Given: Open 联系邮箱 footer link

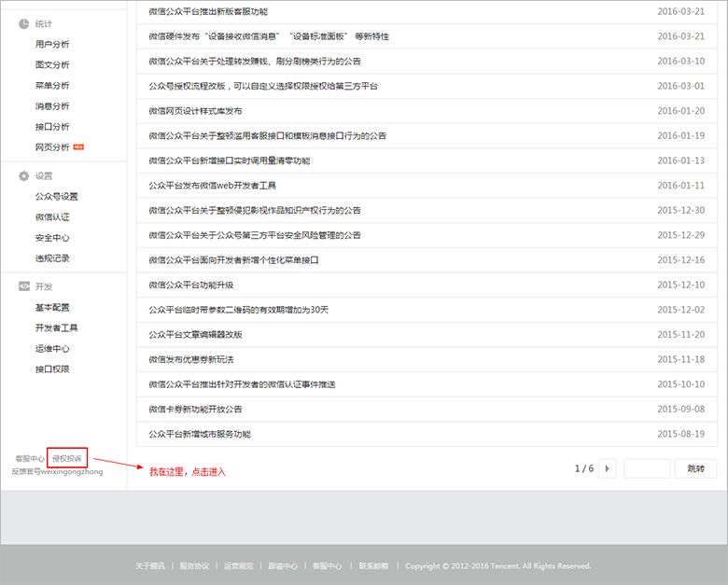Looking at the screenshot, I should click(x=373, y=566).
